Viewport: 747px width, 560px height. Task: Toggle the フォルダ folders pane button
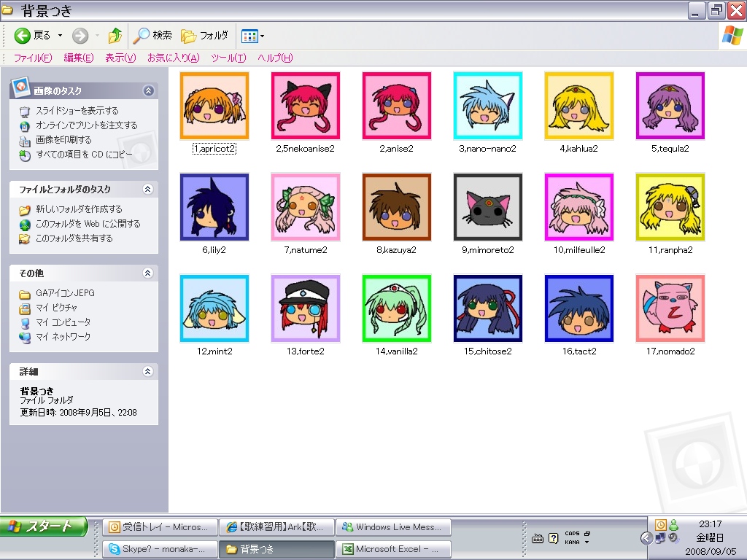pyautogui.click(x=205, y=36)
